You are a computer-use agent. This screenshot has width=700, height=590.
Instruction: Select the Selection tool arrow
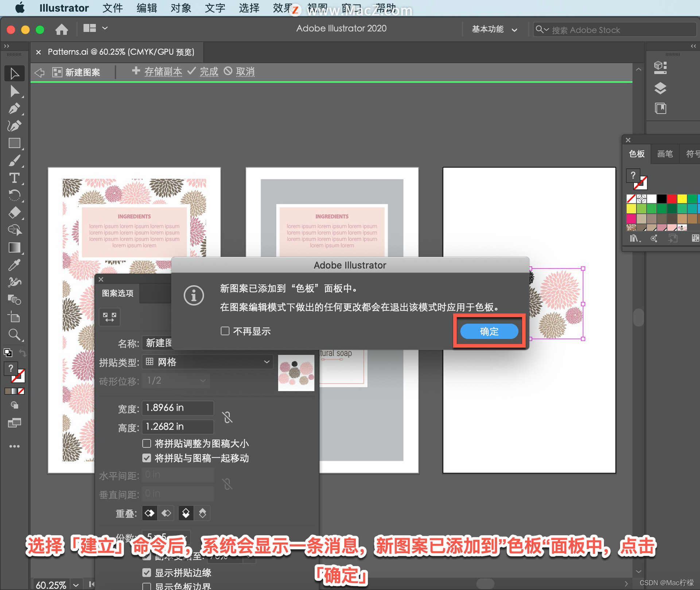(15, 74)
